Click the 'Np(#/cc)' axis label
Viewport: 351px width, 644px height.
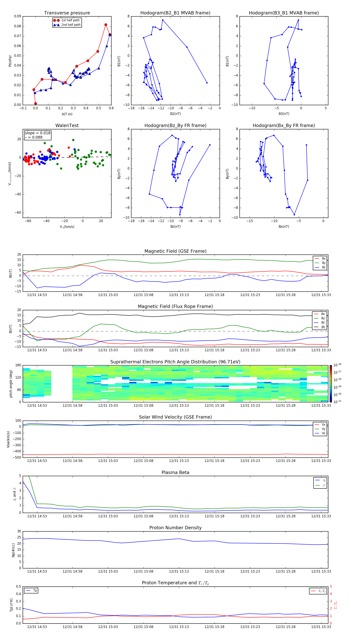[x=13, y=550]
